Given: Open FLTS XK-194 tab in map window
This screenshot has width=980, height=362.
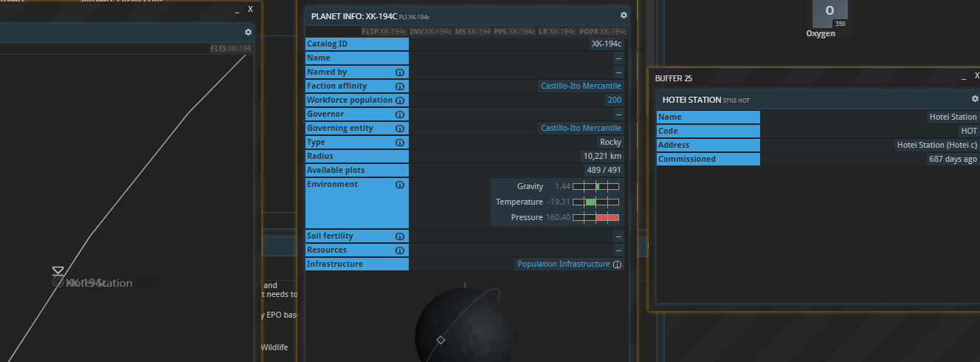Looking at the screenshot, I should pyautogui.click(x=231, y=49).
